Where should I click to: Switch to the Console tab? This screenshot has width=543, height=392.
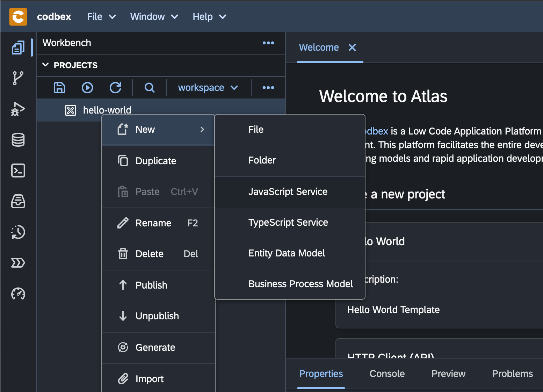(x=387, y=374)
